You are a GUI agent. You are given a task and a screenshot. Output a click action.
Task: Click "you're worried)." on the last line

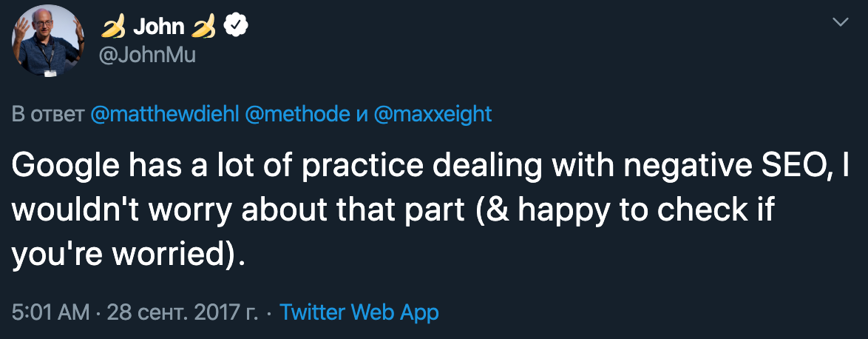[x=127, y=255]
